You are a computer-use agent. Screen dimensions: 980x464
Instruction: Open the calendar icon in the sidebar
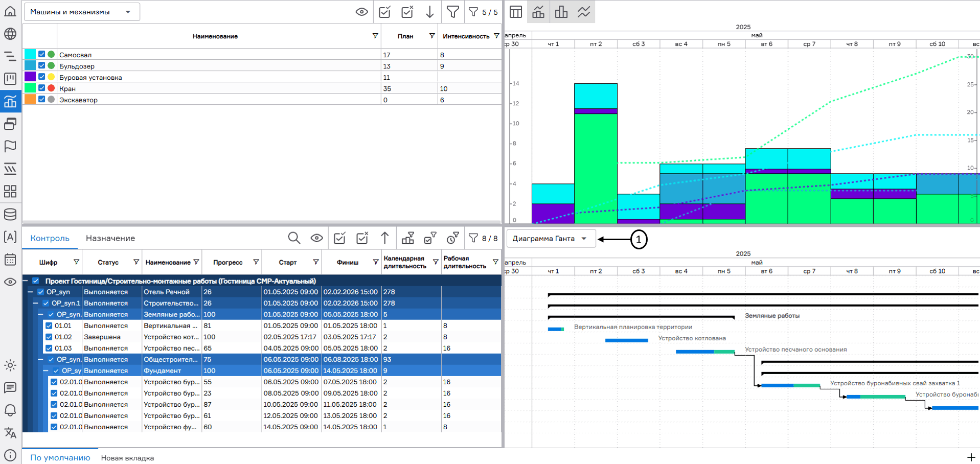(10, 260)
